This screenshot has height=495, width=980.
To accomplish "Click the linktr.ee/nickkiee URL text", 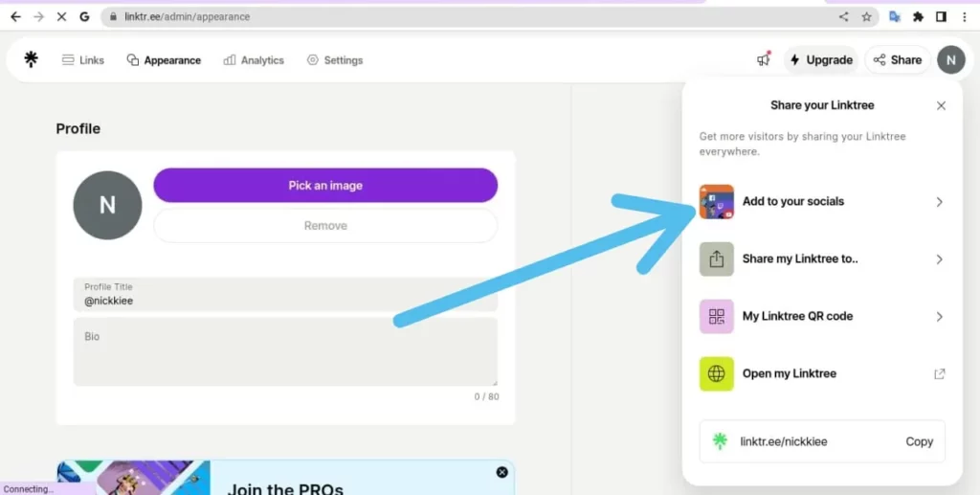I will tap(784, 442).
